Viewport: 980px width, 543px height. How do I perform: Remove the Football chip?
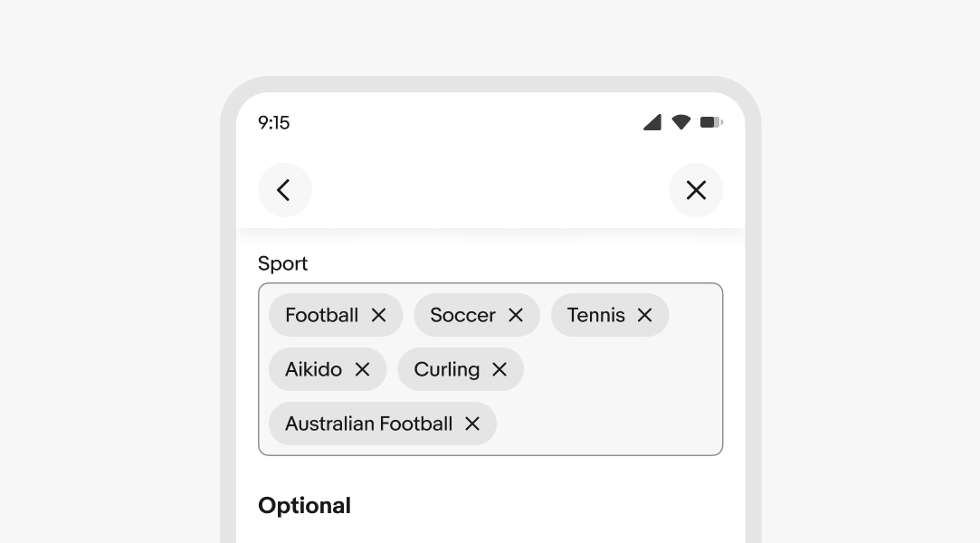click(x=379, y=316)
